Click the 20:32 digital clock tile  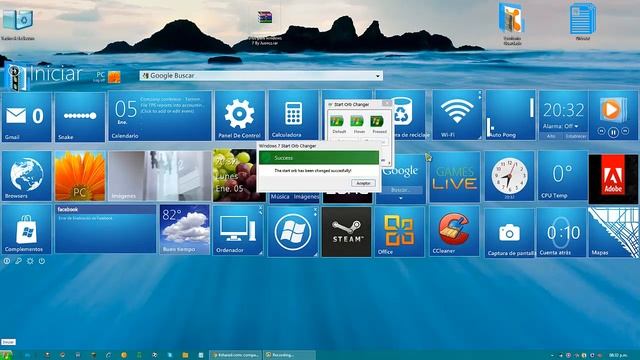click(564, 110)
